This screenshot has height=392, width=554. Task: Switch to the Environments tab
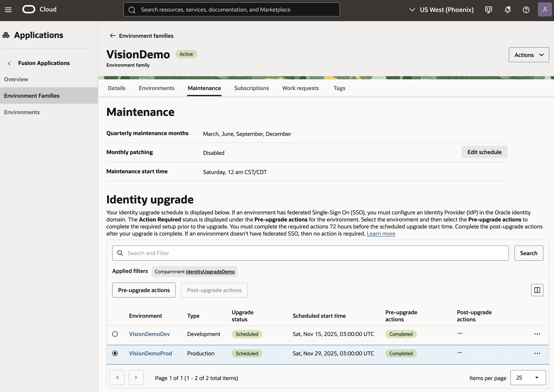[157, 88]
